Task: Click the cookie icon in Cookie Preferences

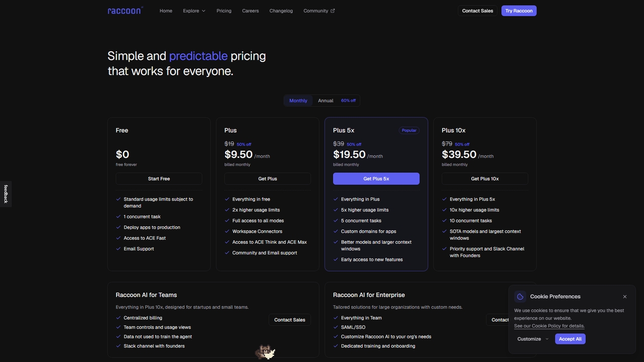Action: pyautogui.click(x=520, y=297)
